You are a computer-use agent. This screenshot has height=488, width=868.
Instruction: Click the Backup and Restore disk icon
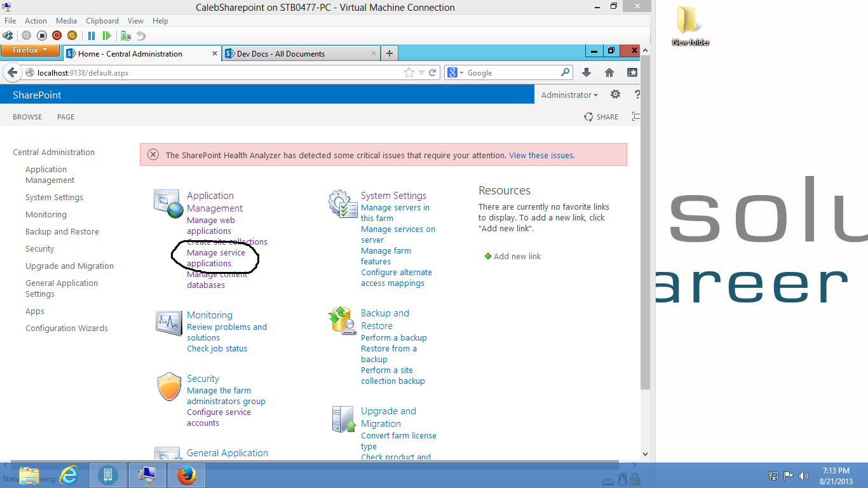point(342,321)
